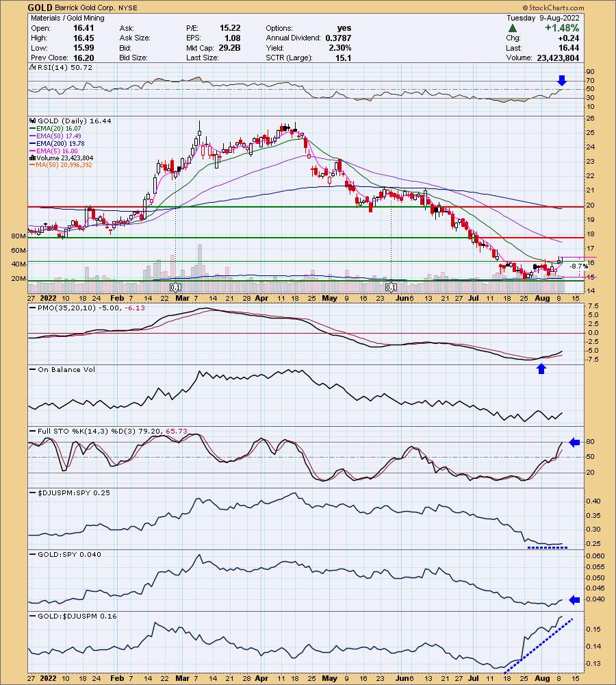Image resolution: width=616 pixels, height=685 pixels.
Task: Click the EMA(200) 19.78 legend entry
Action: tap(61, 143)
